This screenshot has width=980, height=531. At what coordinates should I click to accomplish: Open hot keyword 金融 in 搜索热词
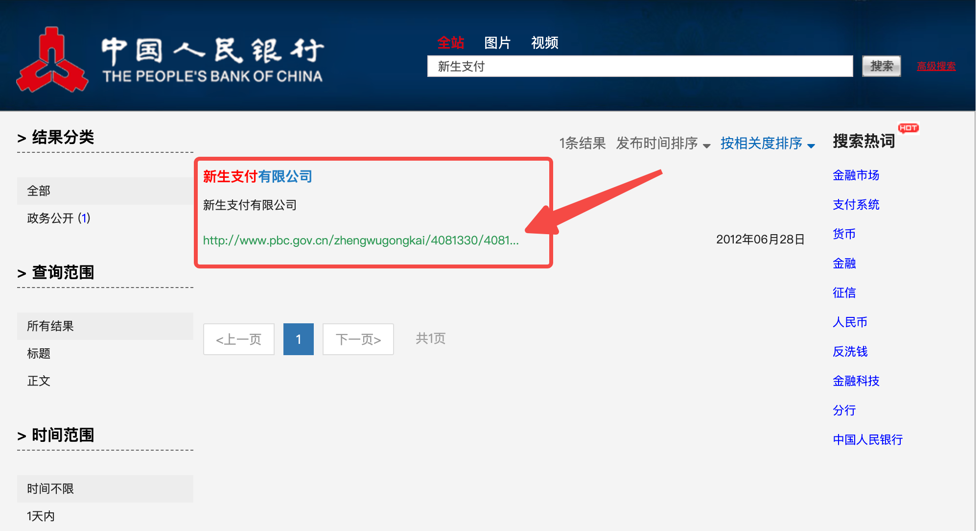(844, 263)
